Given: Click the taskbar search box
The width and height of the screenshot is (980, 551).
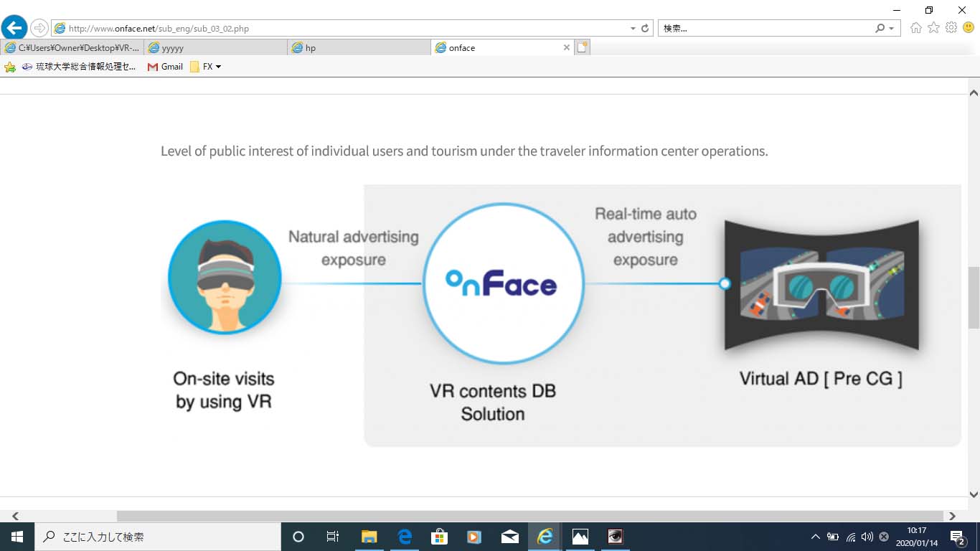Looking at the screenshot, I should coord(158,537).
